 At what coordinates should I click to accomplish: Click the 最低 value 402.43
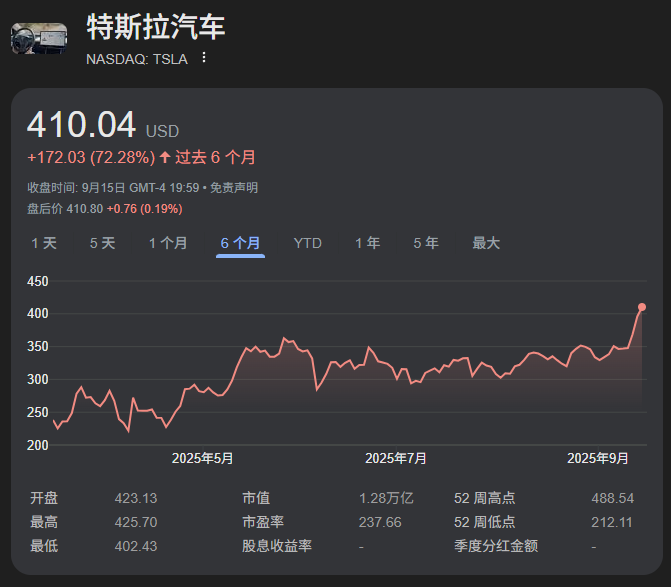click(136, 546)
